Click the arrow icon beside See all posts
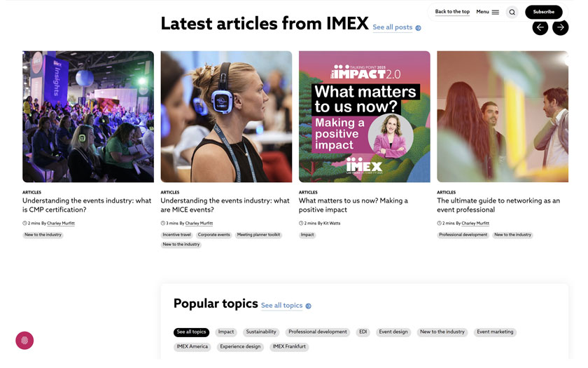Screen dimensions: 588x368 point(418,28)
